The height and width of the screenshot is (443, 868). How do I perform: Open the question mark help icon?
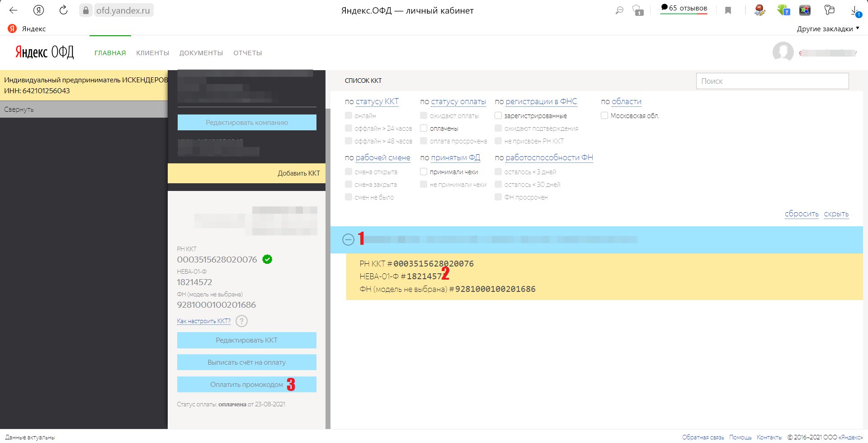[242, 321]
